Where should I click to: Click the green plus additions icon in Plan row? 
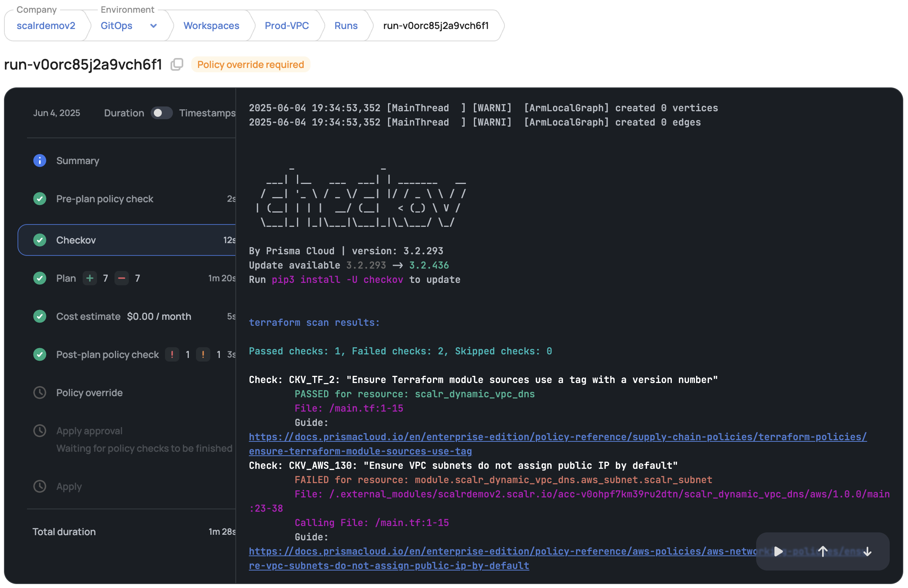point(90,278)
